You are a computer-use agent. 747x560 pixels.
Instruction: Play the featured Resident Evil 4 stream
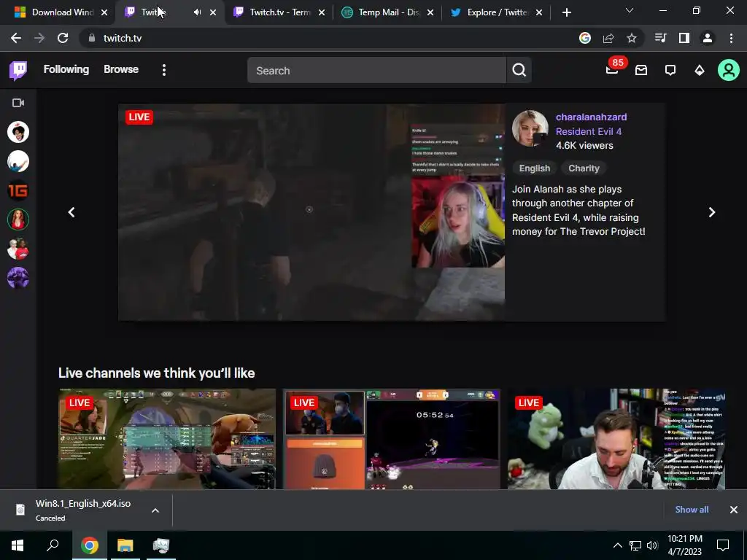click(x=311, y=212)
